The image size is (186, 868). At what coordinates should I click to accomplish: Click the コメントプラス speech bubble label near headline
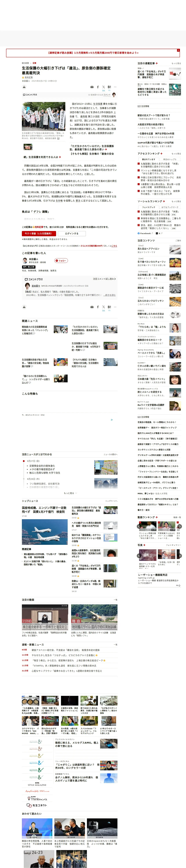pos(30,95)
